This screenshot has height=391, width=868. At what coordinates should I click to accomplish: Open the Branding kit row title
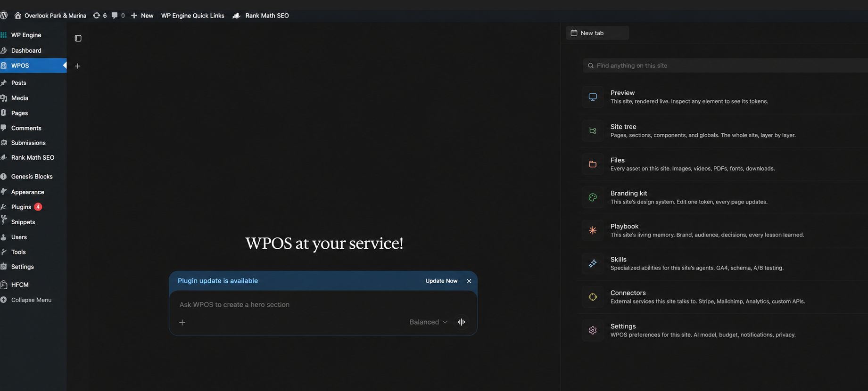[628, 193]
